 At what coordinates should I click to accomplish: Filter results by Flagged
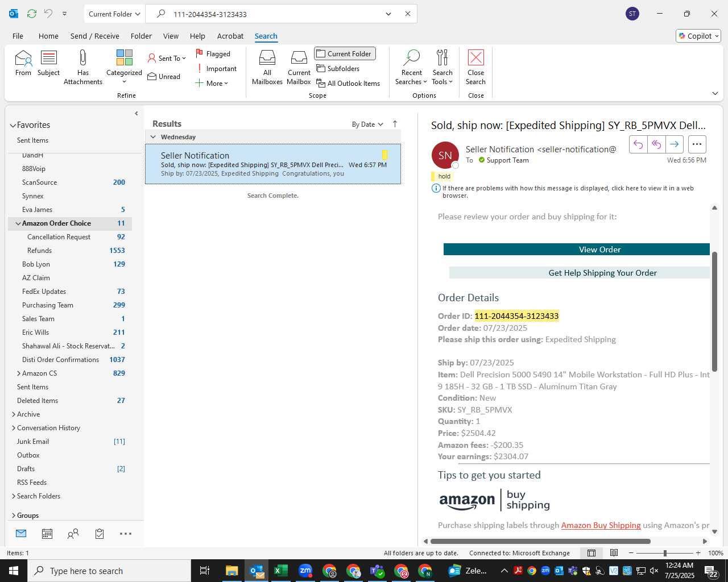click(x=213, y=53)
